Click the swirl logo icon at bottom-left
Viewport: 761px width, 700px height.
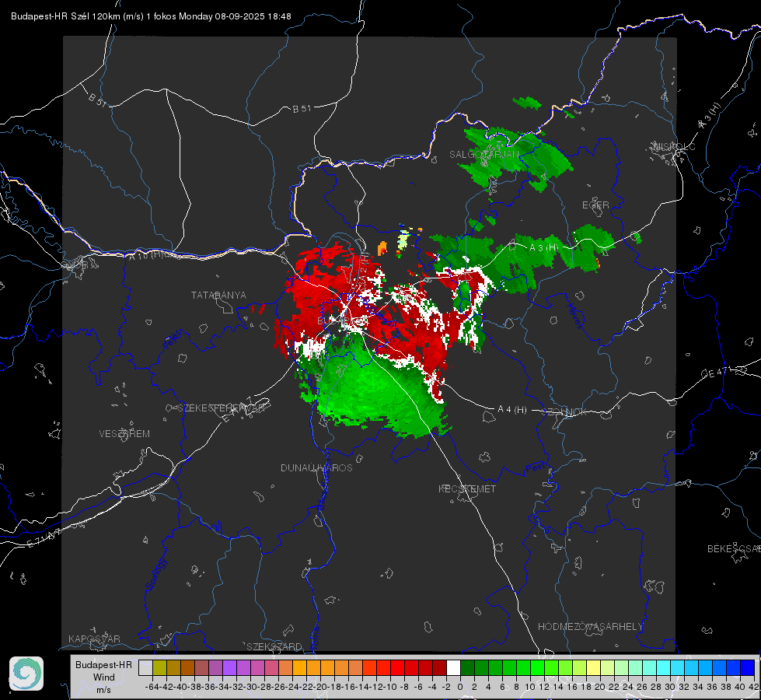[x=26, y=674]
